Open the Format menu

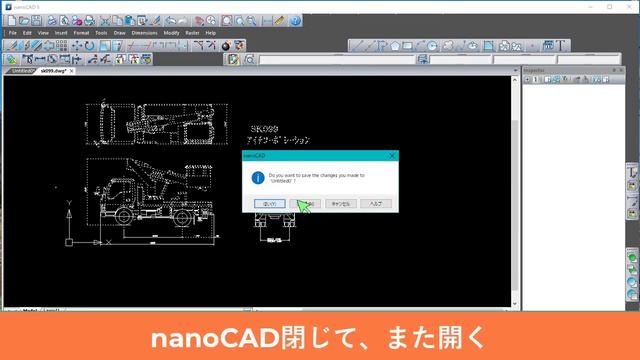(81, 33)
